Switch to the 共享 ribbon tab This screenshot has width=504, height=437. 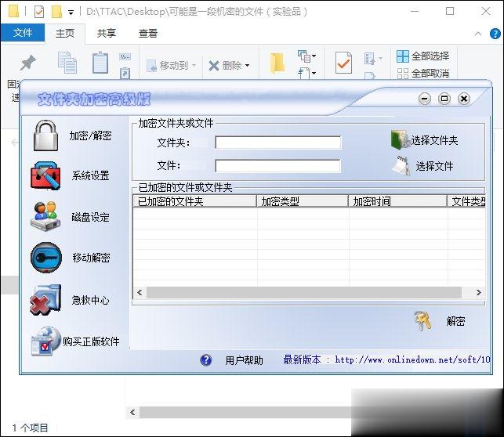pyautogui.click(x=107, y=33)
